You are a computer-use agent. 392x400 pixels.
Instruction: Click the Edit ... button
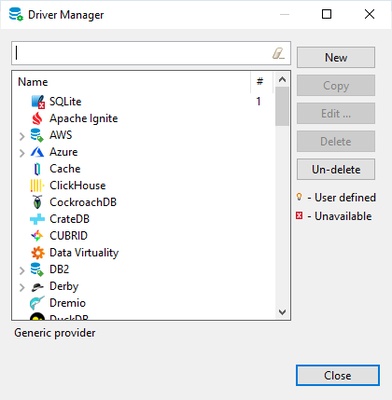[336, 114]
